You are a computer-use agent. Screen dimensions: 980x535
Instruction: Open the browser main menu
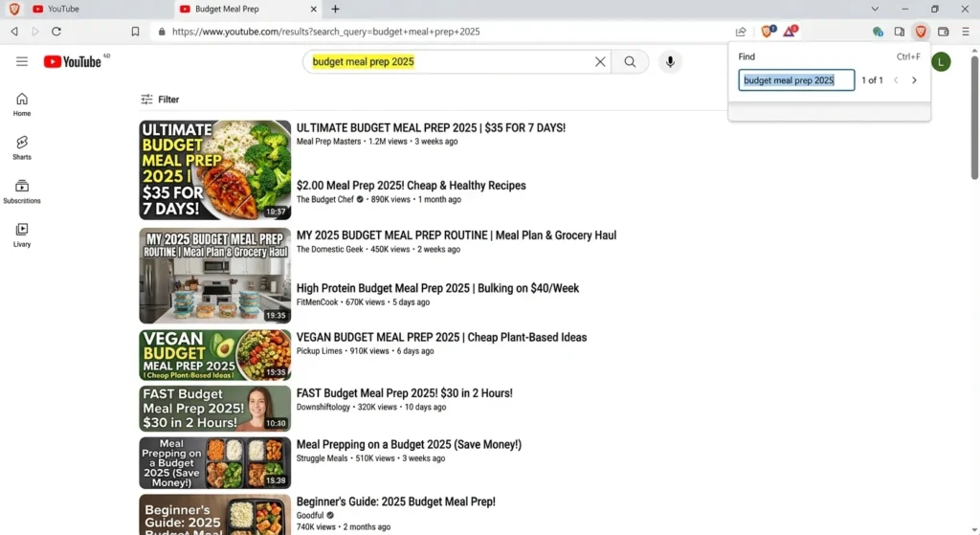pos(965,32)
